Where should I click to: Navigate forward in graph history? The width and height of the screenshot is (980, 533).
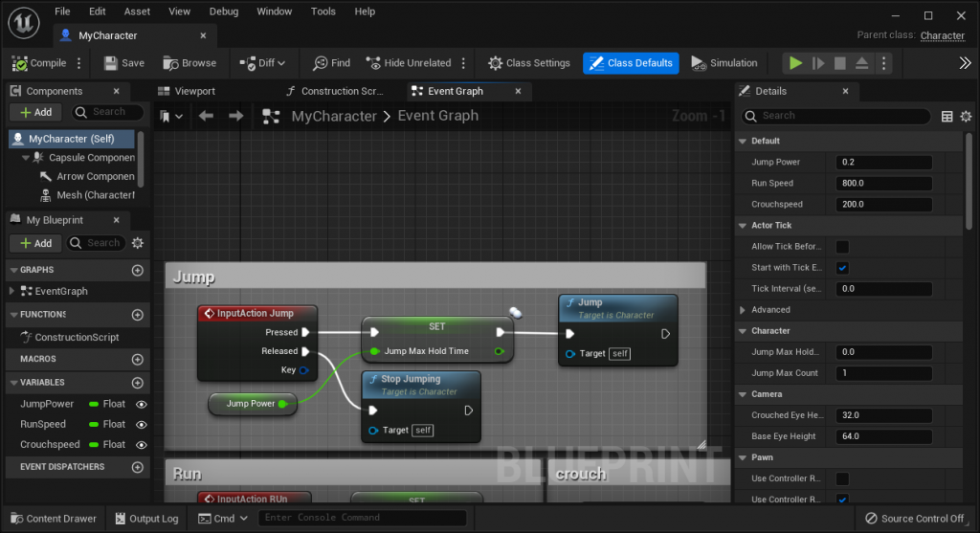(x=235, y=116)
